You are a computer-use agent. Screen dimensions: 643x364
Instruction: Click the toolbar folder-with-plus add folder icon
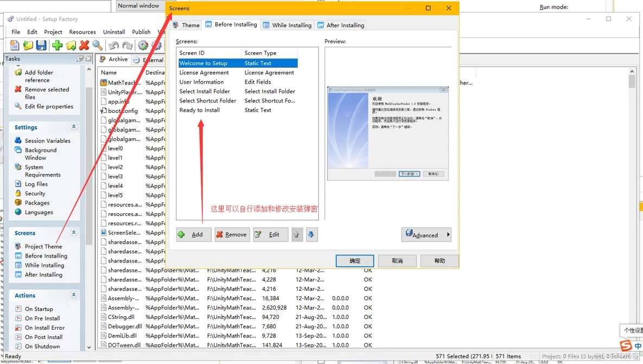point(71,45)
